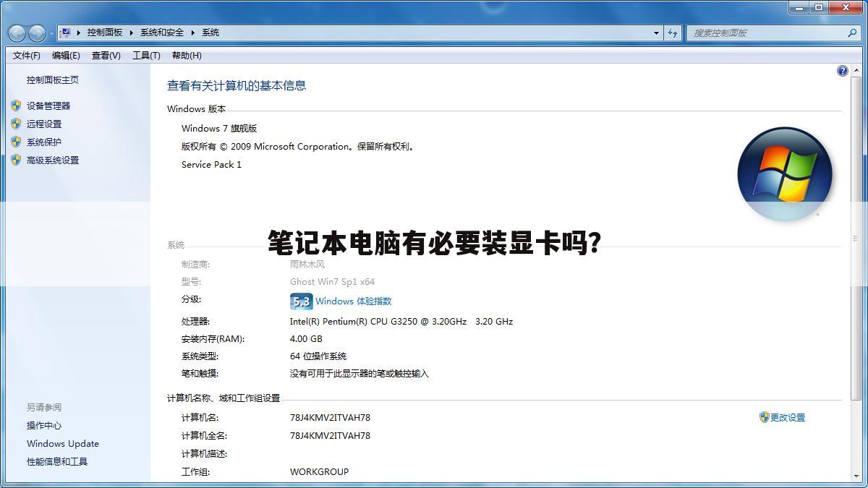The height and width of the screenshot is (488, 868).
Task: Go to 控制面板主页 link
Action: coord(53,80)
